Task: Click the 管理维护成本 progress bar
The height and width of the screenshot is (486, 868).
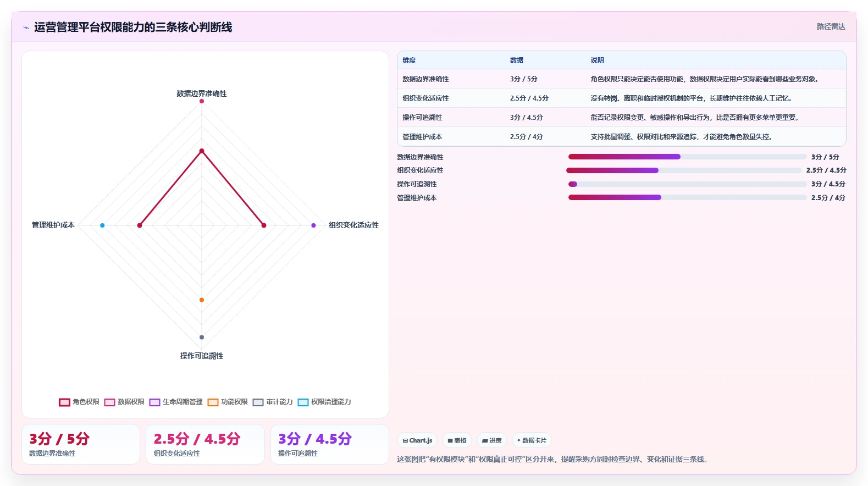Action: point(687,197)
